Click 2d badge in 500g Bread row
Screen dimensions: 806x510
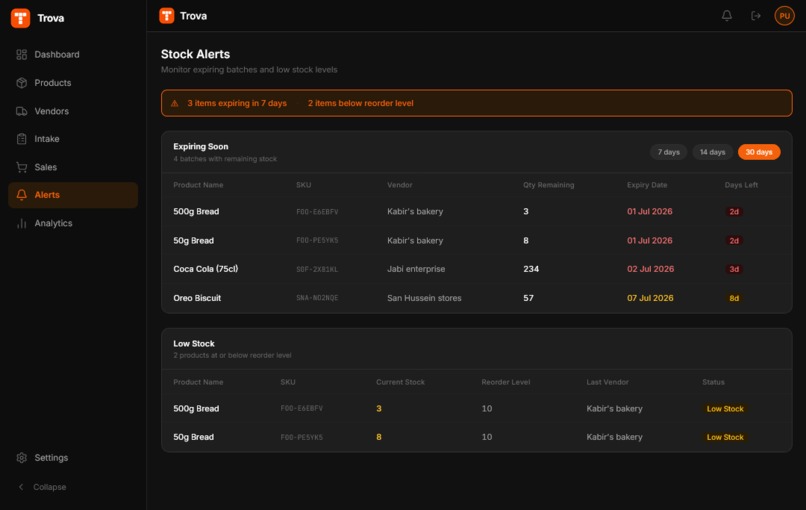click(x=734, y=212)
